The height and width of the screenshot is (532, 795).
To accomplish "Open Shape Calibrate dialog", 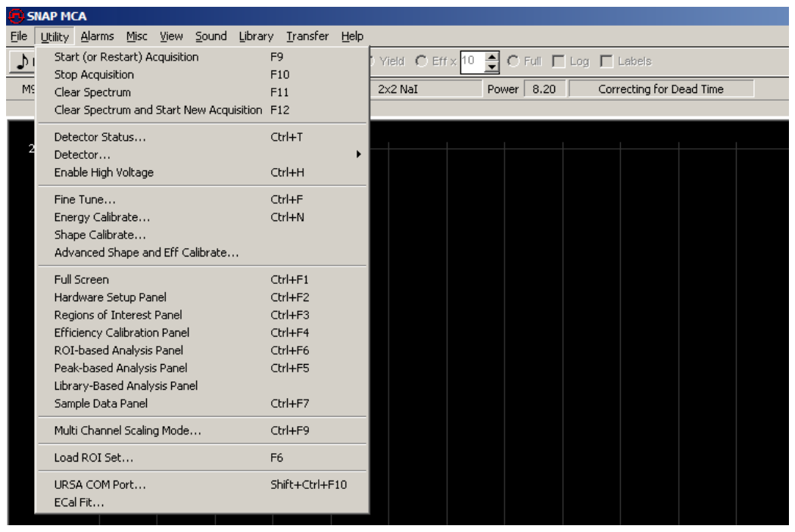I will click(202, 235).
